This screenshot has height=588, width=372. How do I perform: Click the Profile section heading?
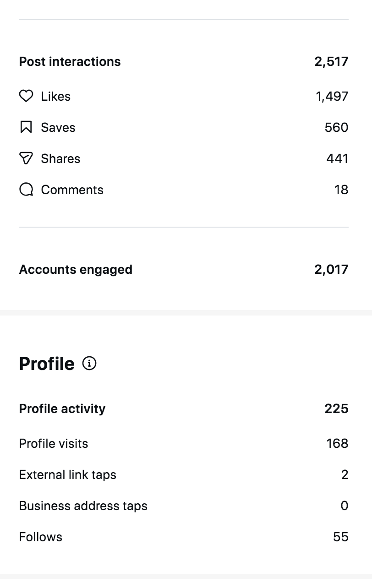47,364
